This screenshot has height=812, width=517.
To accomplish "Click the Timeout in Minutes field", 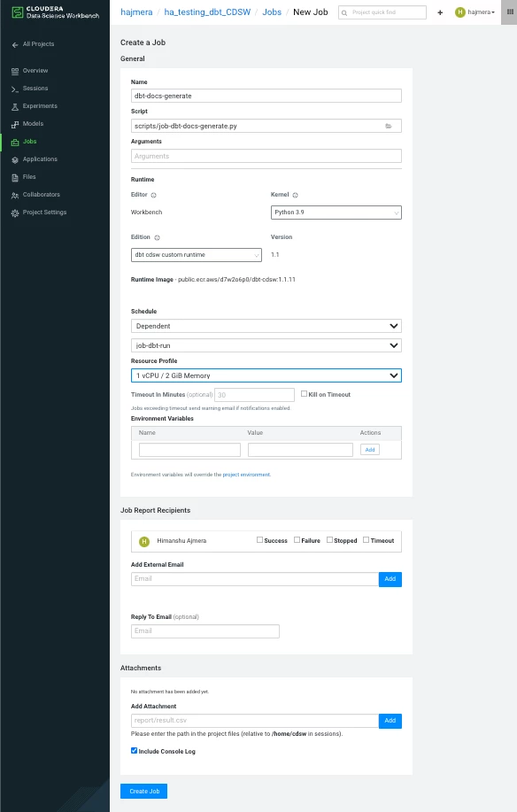I will (x=254, y=395).
